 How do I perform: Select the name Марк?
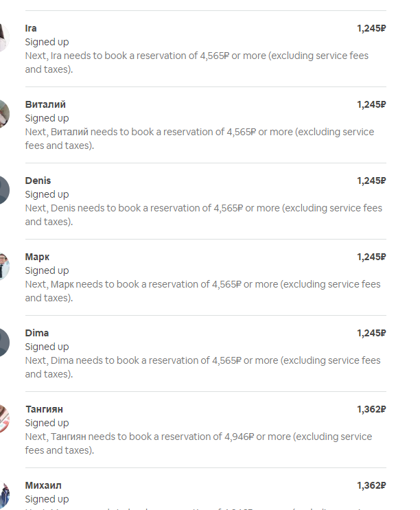coord(37,257)
